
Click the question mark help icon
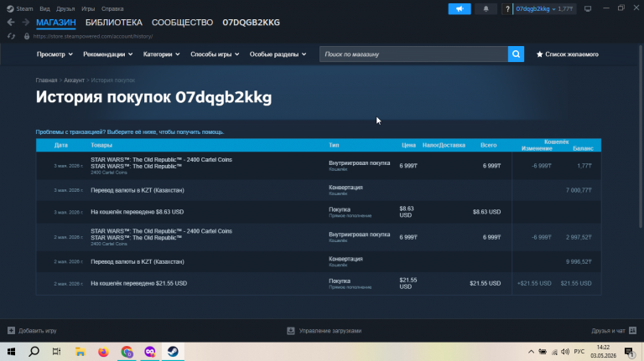tap(507, 8)
